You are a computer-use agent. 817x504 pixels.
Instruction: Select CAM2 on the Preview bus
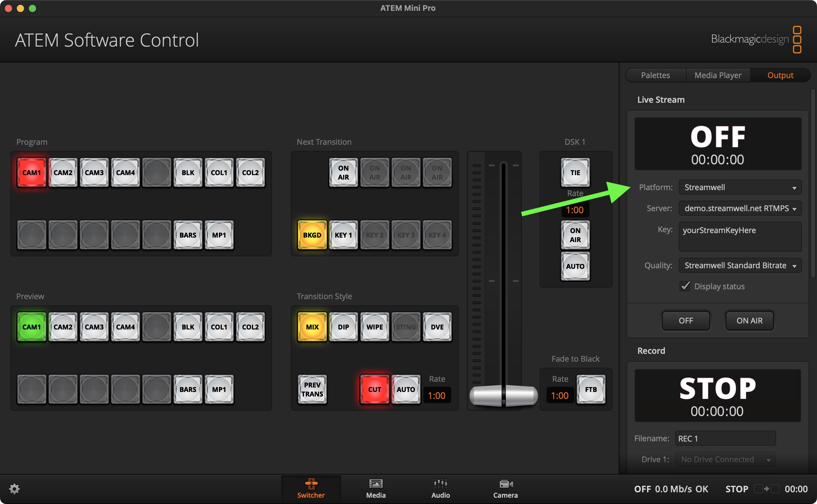63,327
